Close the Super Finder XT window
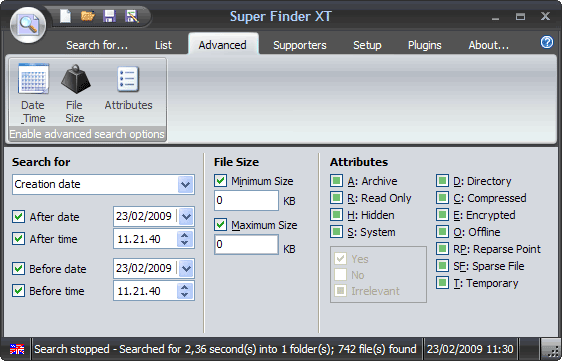The image size is (562, 361). point(546,16)
